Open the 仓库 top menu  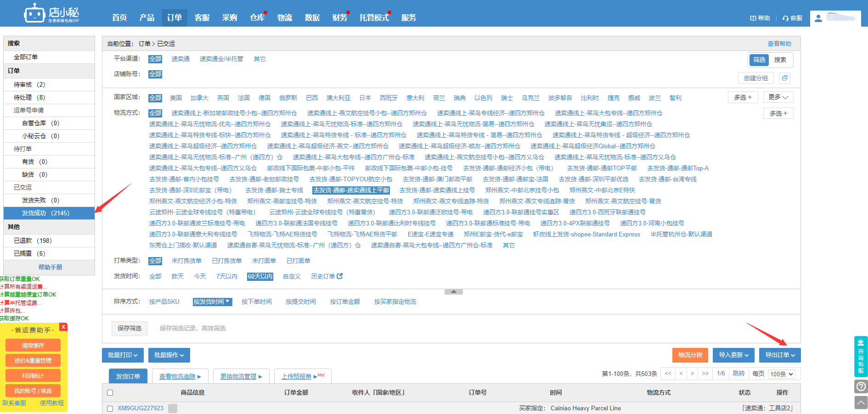click(x=257, y=17)
